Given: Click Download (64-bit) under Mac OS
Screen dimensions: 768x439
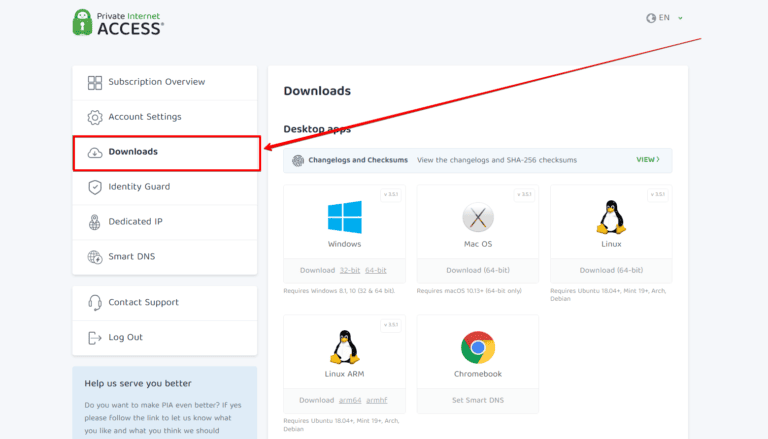Looking at the screenshot, I should point(478,270).
